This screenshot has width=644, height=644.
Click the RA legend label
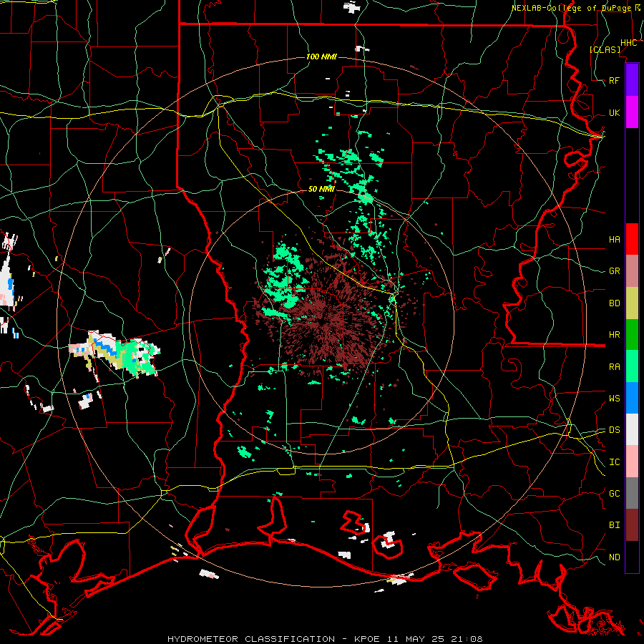tap(614, 366)
